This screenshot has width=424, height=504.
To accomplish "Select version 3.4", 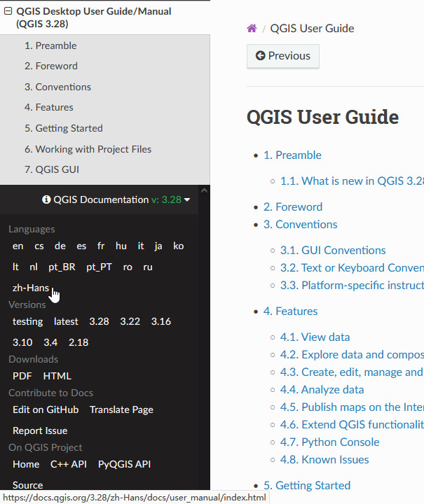I will [50, 342].
